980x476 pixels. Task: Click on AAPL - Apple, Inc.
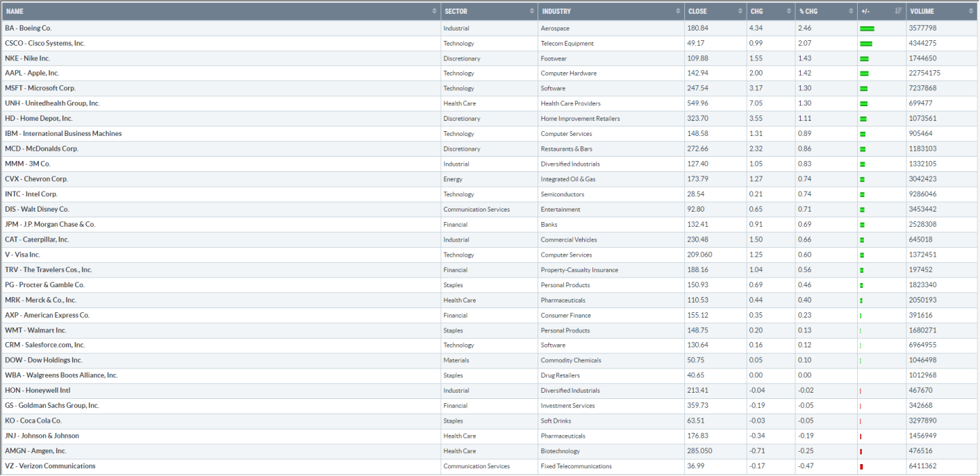point(32,74)
